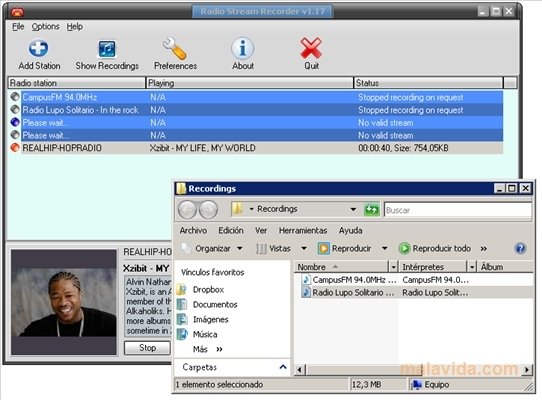The height and width of the screenshot is (400, 542).
Task: Click the horizontal scrollbar left arrow
Action: 299,370
